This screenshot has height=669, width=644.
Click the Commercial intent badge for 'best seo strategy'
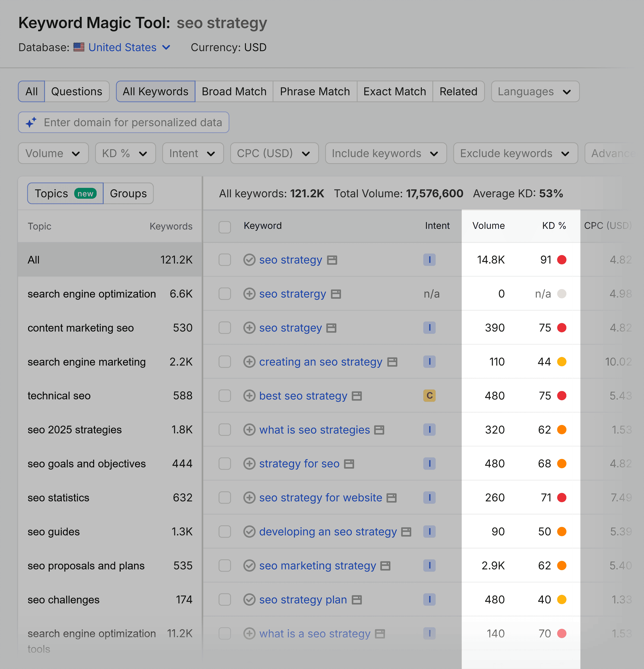click(429, 396)
